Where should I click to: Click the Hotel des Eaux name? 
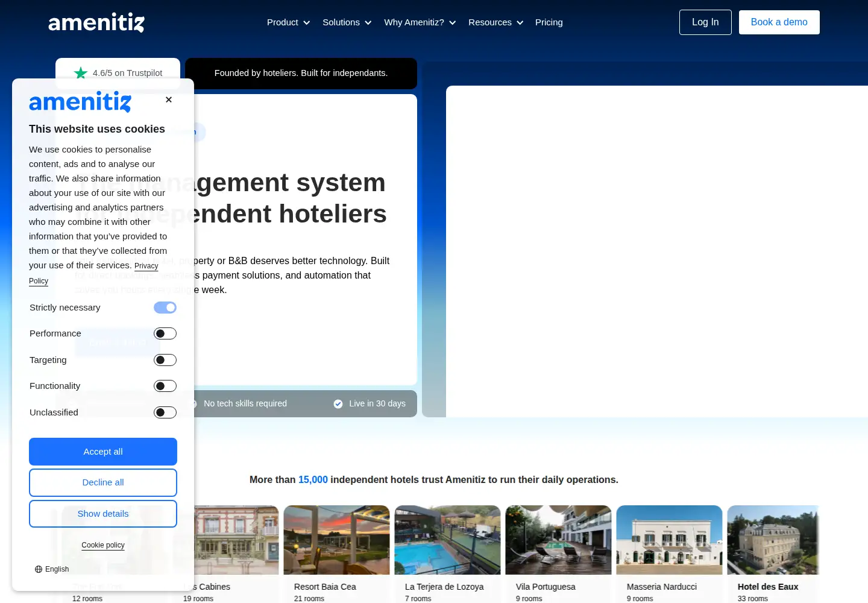point(768,587)
